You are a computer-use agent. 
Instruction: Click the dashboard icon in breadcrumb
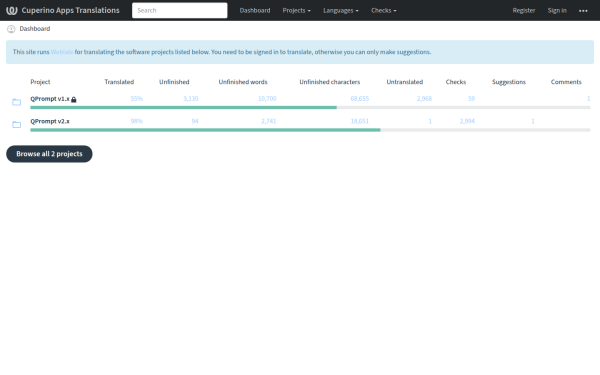tap(11, 29)
